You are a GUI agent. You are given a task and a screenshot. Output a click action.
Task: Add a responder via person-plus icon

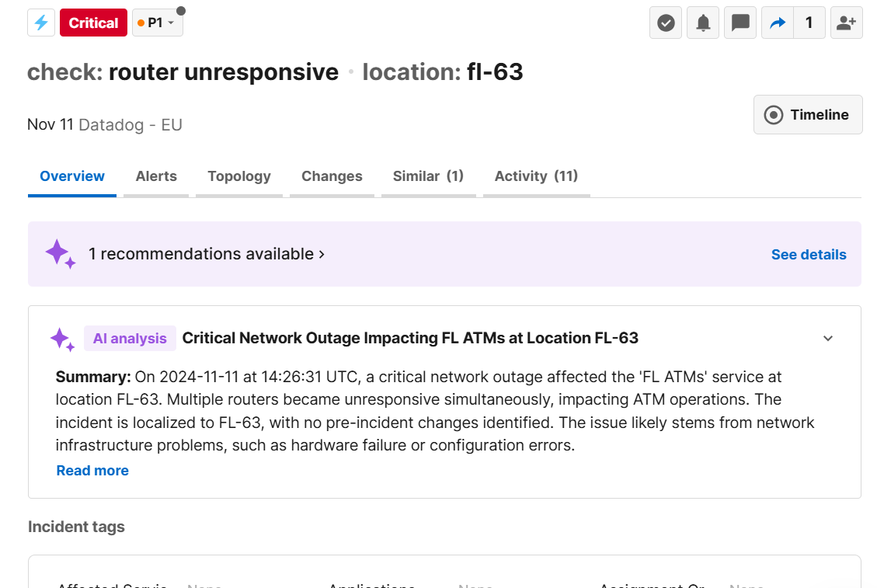click(846, 23)
